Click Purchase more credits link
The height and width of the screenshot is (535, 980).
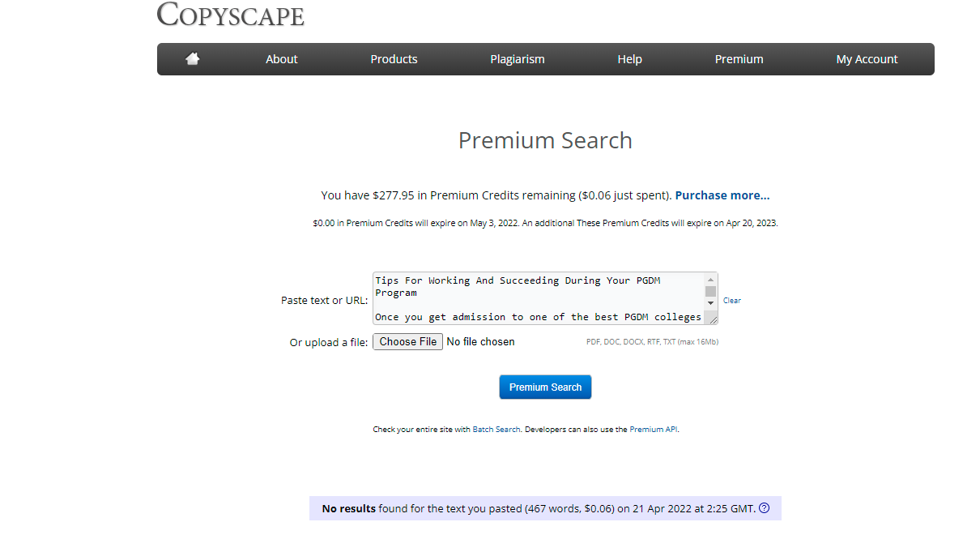(722, 195)
